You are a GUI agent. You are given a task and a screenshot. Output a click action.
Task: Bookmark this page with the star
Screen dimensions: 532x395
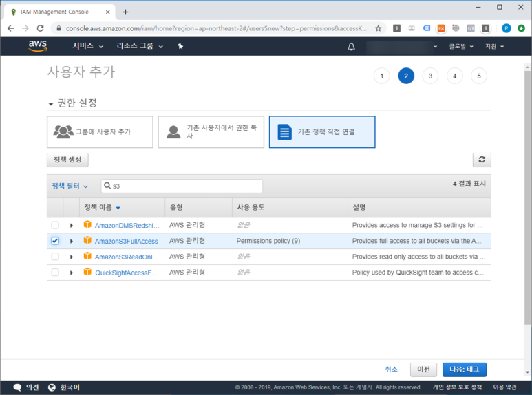point(379,28)
